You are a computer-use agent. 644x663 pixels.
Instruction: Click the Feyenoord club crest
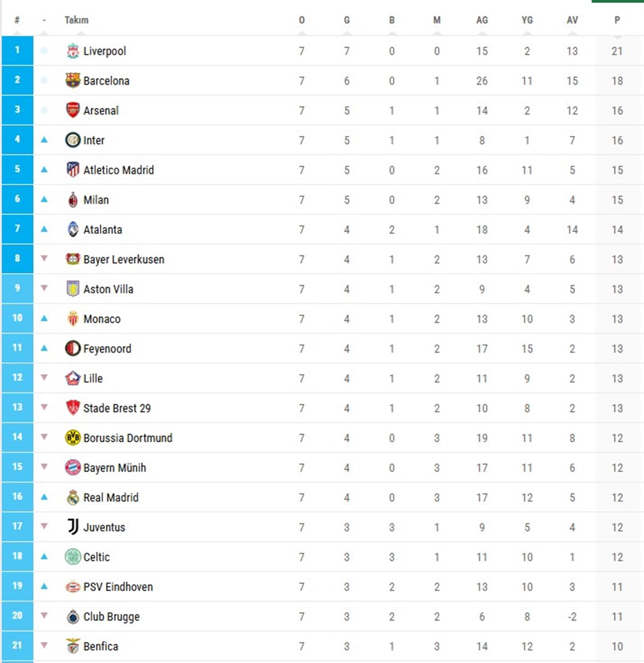point(73,349)
